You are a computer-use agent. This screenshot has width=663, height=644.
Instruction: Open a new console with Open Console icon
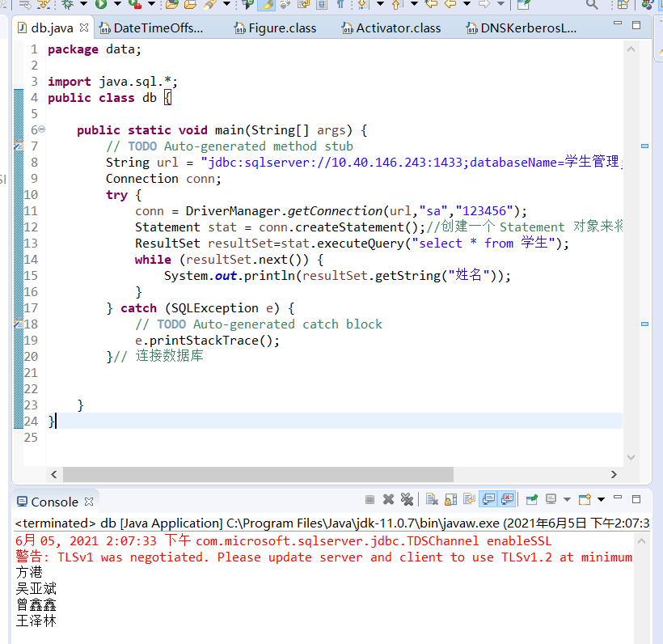click(x=585, y=499)
